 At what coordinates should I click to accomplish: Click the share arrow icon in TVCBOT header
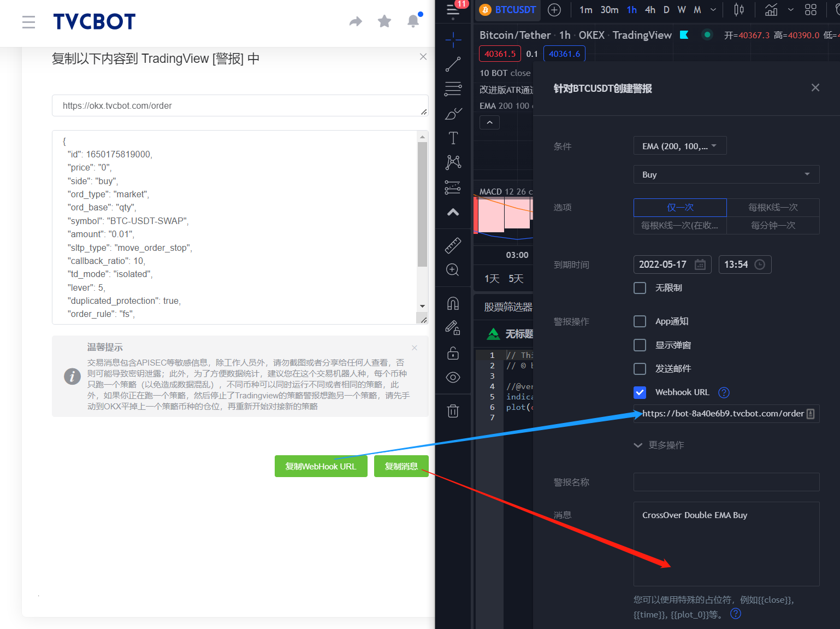coord(356,21)
